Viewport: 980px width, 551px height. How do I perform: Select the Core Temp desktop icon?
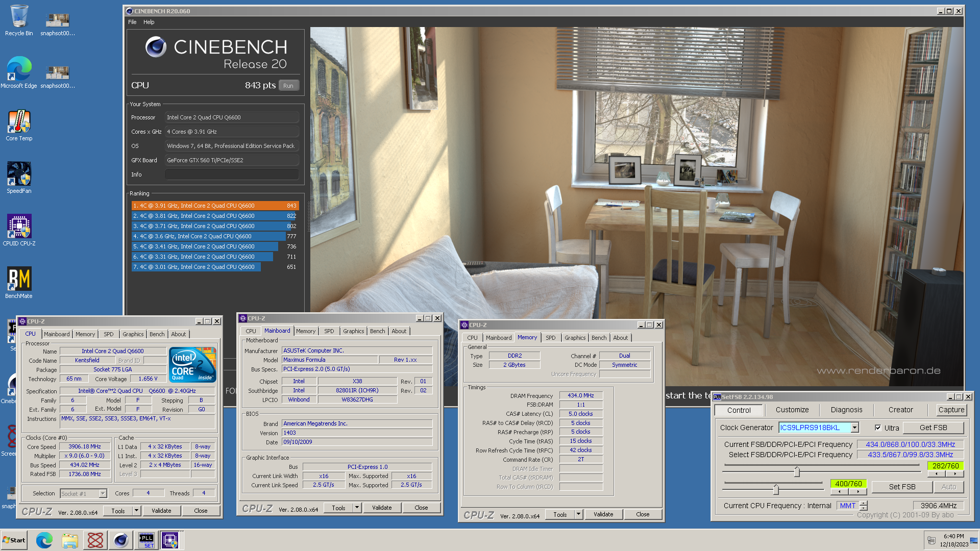tap(19, 125)
